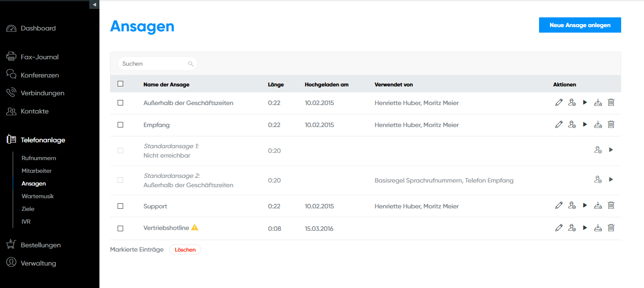Expand the Verwaltung menu section

coord(38,263)
